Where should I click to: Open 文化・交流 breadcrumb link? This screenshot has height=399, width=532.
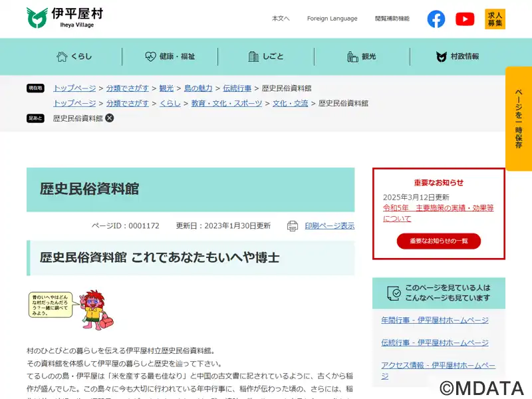click(291, 103)
